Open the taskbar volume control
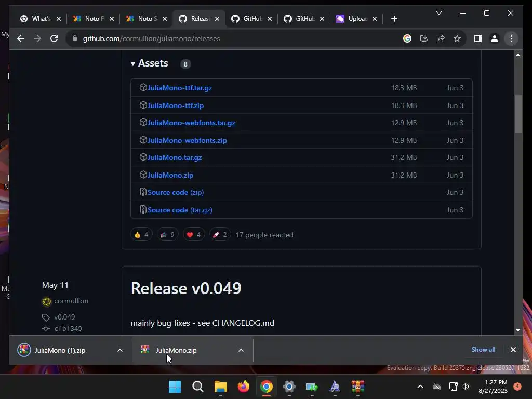Image resolution: width=532 pixels, height=399 pixels. 465,387
